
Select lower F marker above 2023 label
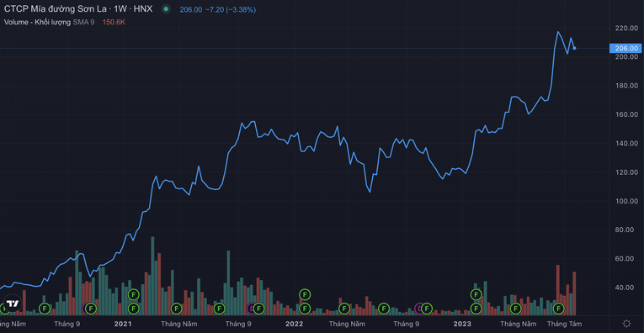click(x=476, y=309)
